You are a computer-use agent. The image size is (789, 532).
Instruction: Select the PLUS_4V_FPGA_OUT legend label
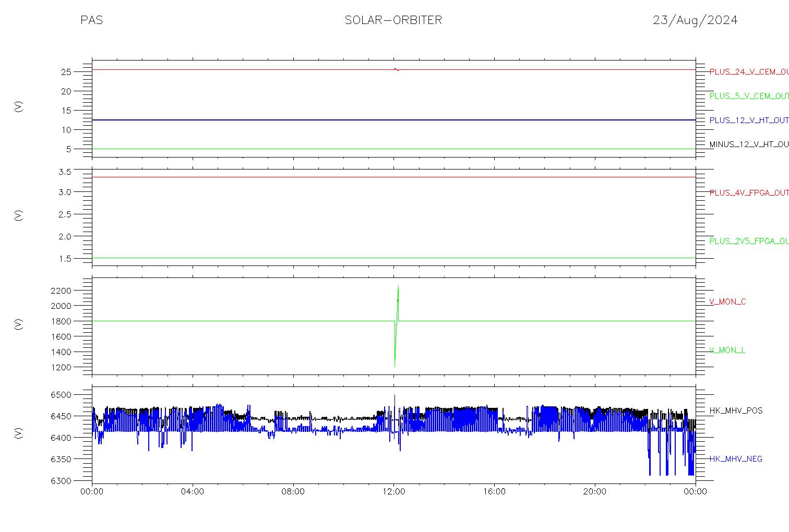(x=749, y=193)
